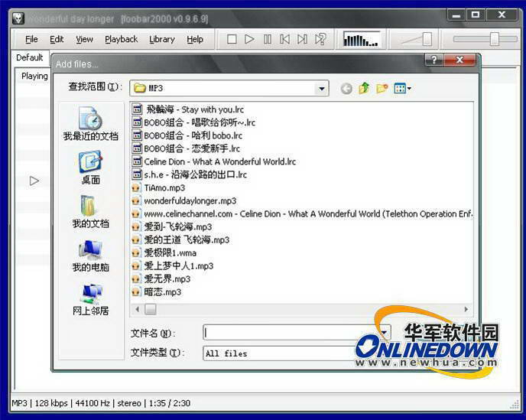The width and height of the screenshot is (526, 420).
Task: Select file 爱的王道 飞轮海.mp3
Action: click(180, 240)
